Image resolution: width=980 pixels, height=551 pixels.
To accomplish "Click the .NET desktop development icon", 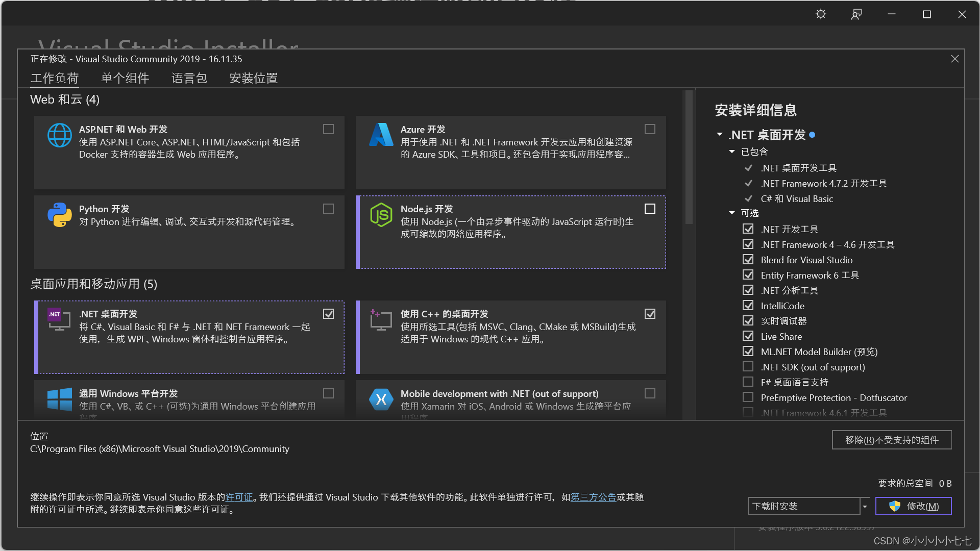I will [59, 319].
